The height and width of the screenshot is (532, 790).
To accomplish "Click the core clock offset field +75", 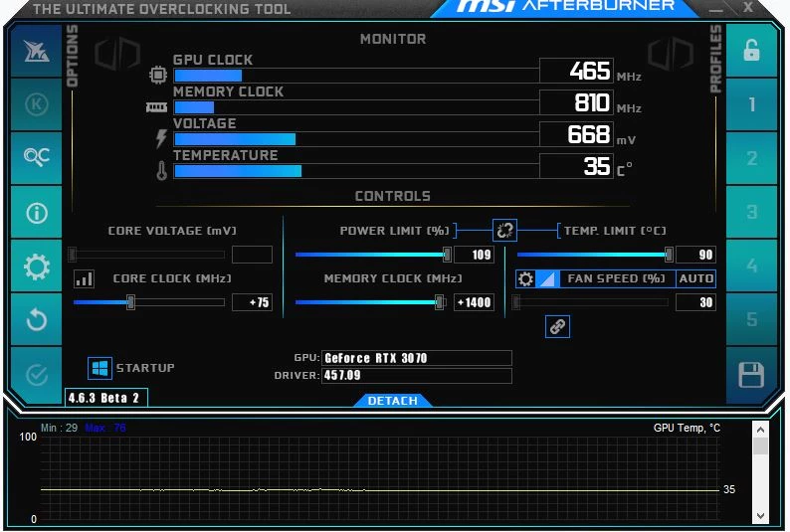I will pos(253,302).
